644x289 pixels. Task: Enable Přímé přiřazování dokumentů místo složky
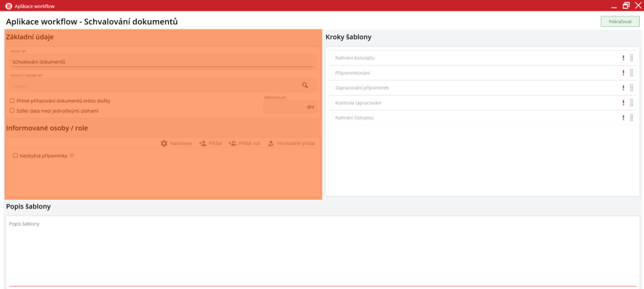pyautogui.click(x=12, y=101)
